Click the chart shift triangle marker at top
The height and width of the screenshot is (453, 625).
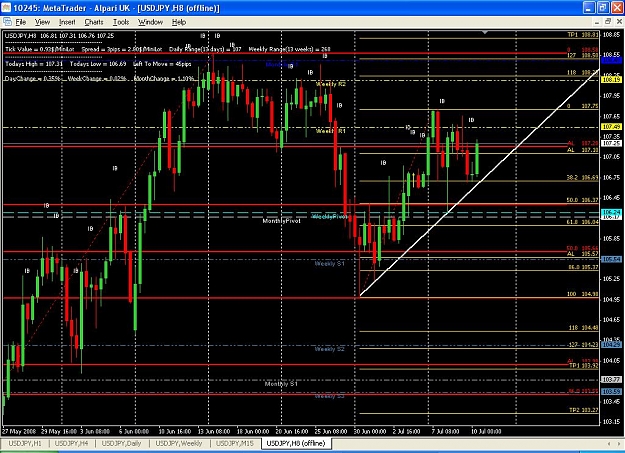(x=485, y=32)
